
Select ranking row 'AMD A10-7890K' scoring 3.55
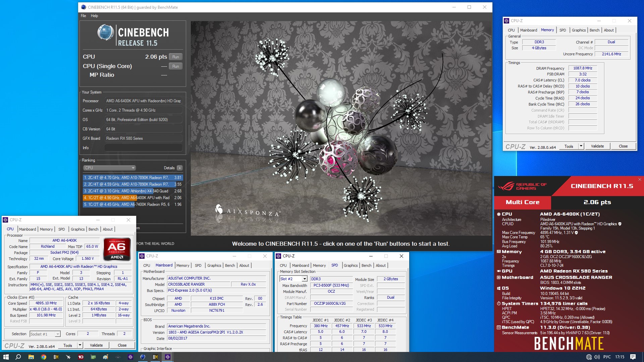tap(133, 184)
